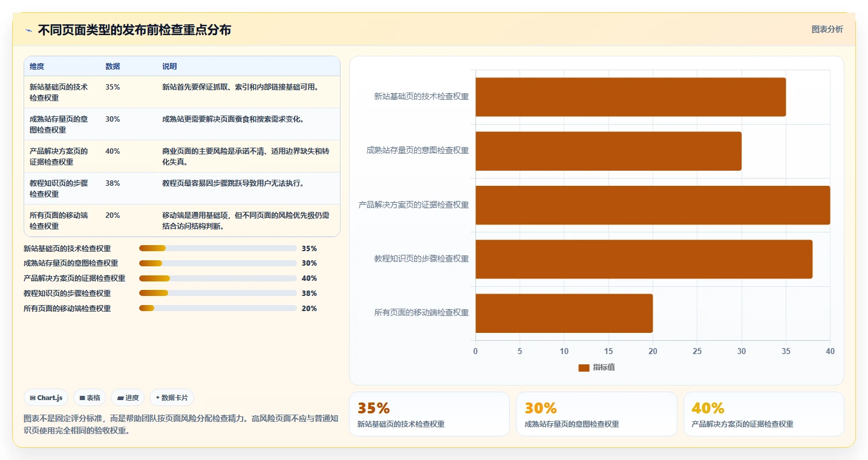The height and width of the screenshot is (460, 868).
Task: Click the 所有页面的移动端检查权重 progress bar
Action: (218, 308)
